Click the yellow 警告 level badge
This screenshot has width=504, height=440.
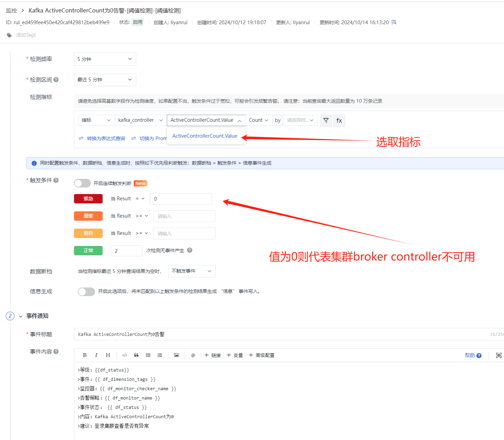pyautogui.click(x=88, y=233)
